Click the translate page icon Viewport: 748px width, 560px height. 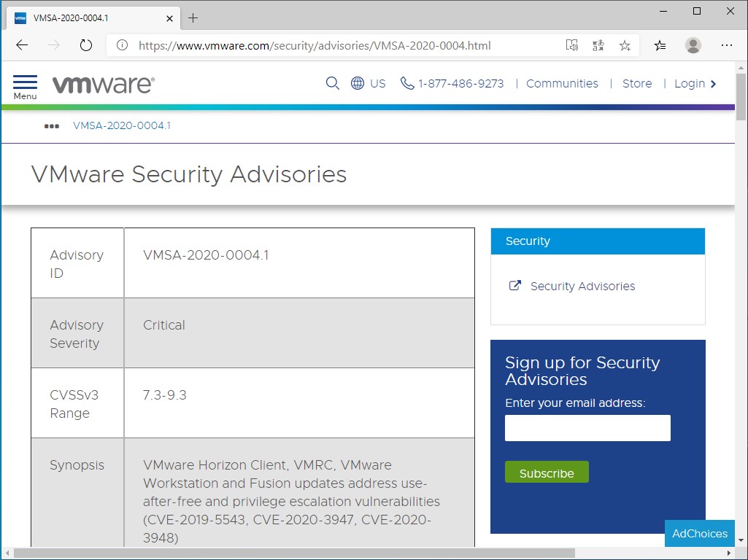(x=598, y=45)
